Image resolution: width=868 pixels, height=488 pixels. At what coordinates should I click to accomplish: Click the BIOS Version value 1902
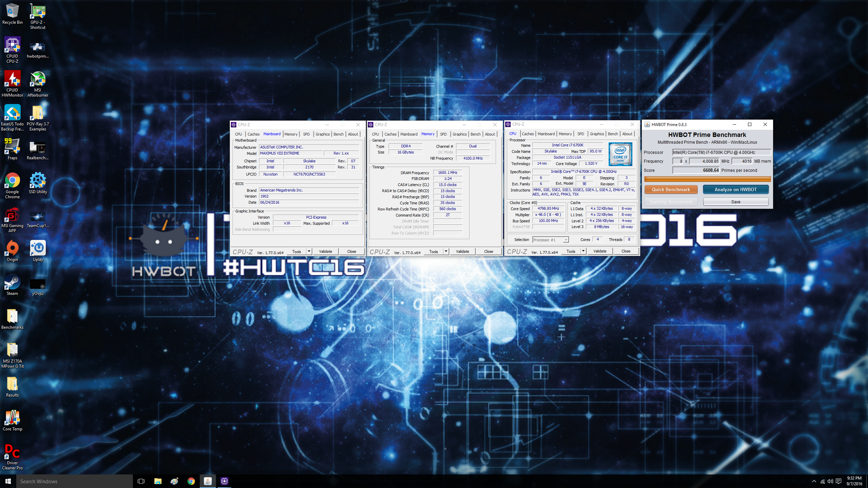pos(309,196)
